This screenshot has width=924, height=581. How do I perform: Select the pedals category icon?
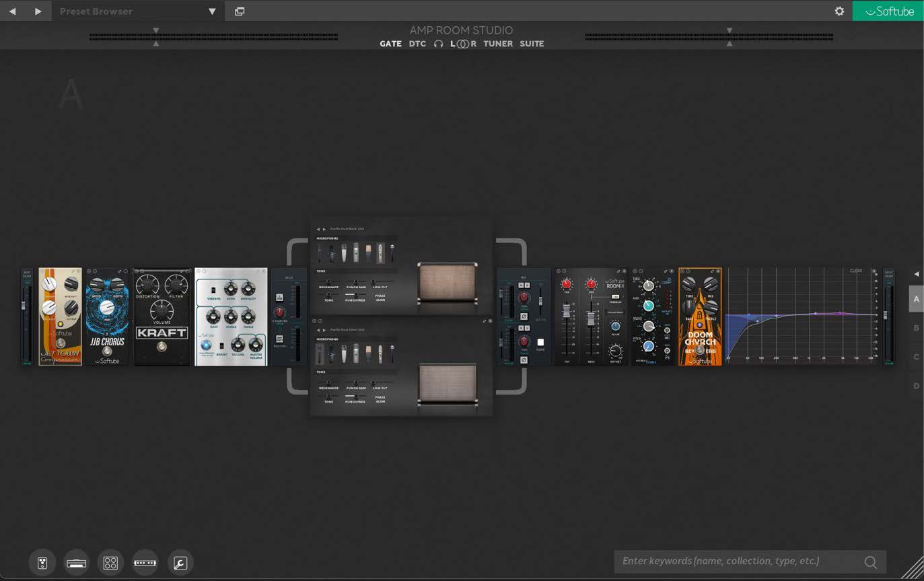42,562
